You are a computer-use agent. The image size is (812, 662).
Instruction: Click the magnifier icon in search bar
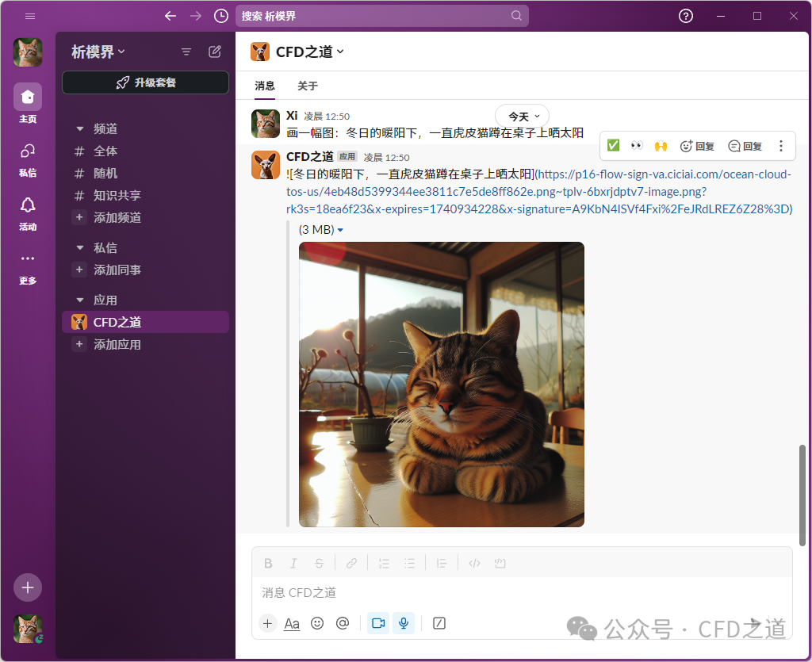pyautogui.click(x=516, y=16)
